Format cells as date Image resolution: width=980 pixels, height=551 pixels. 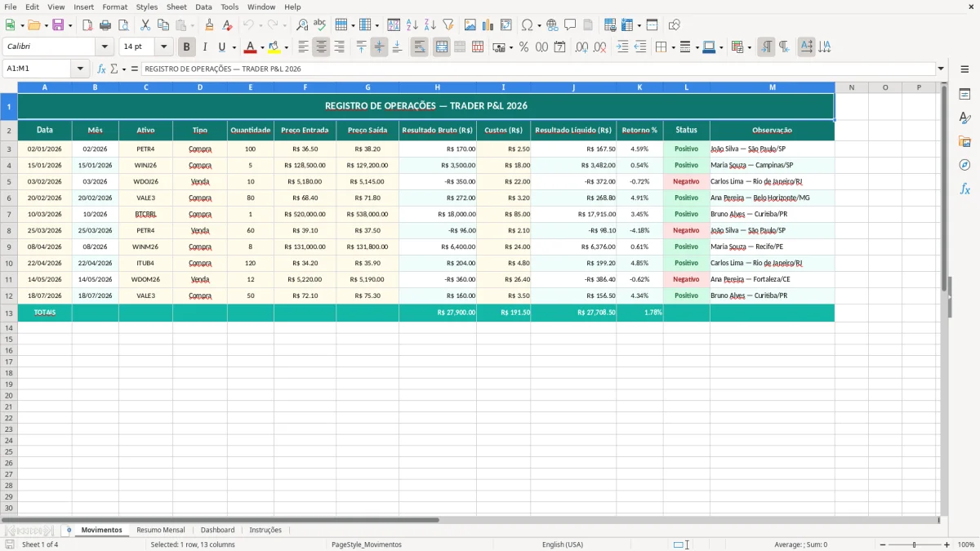click(560, 47)
